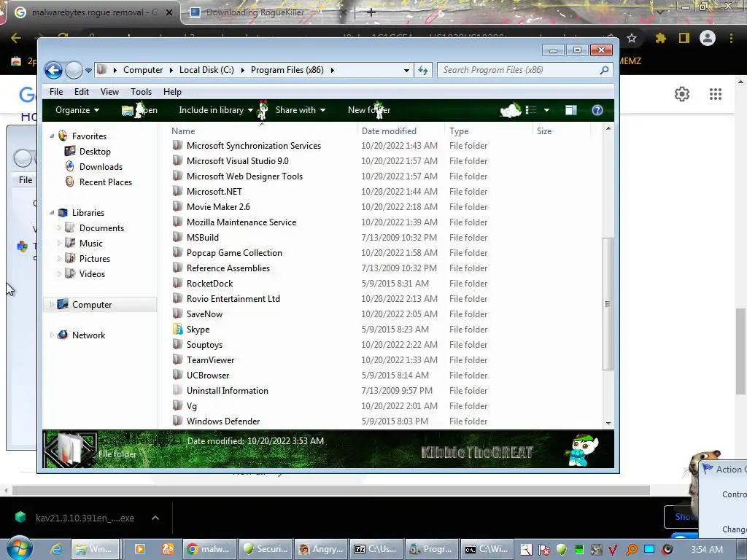The image size is (747, 560).
Task: Click the file list vertical scrollbar thumb
Action: coord(608,304)
